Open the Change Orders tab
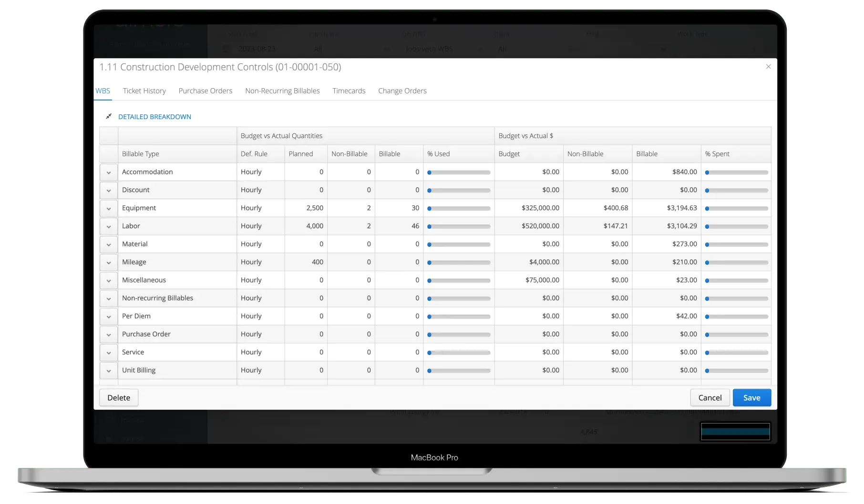Image resolution: width=864 pixels, height=504 pixels. click(402, 91)
